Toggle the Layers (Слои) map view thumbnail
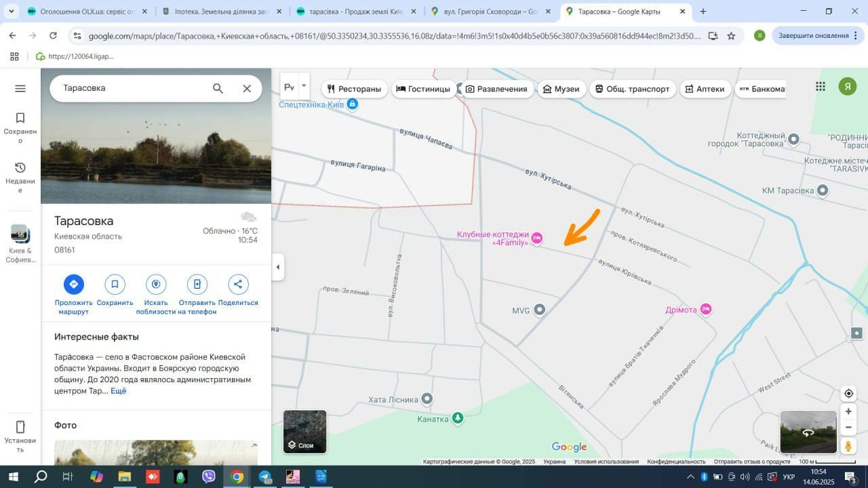 point(305,432)
